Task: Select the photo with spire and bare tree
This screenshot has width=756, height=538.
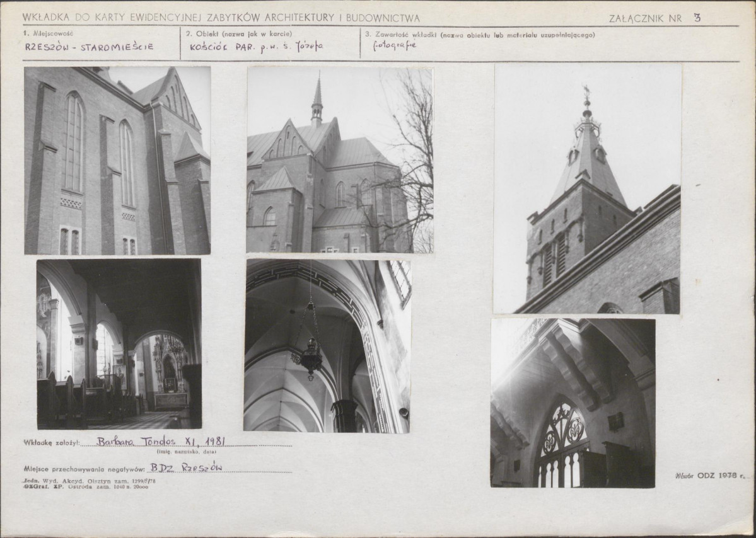Action: [339, 160]
